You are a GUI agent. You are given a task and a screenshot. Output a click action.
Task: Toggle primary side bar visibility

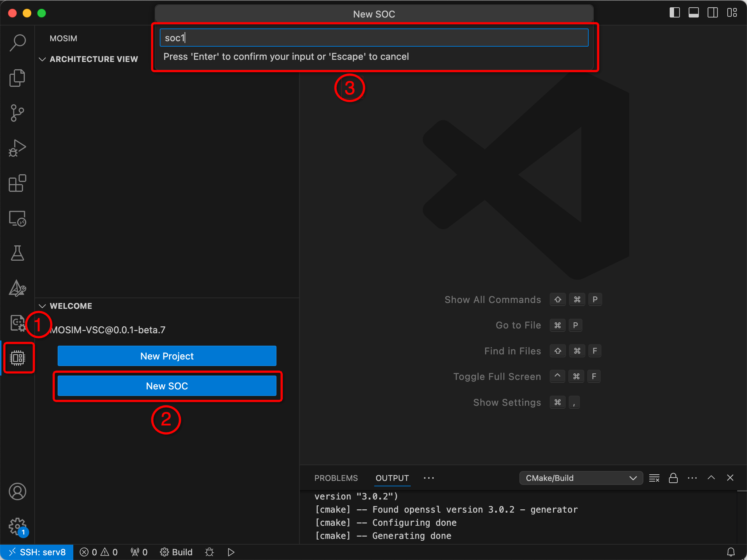coord(675,13)
